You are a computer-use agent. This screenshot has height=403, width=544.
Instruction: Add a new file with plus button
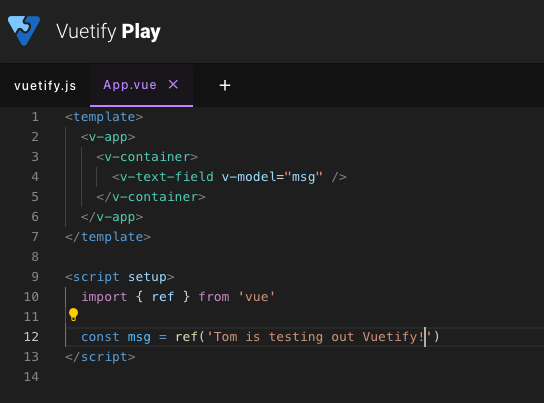pos(225,85)
